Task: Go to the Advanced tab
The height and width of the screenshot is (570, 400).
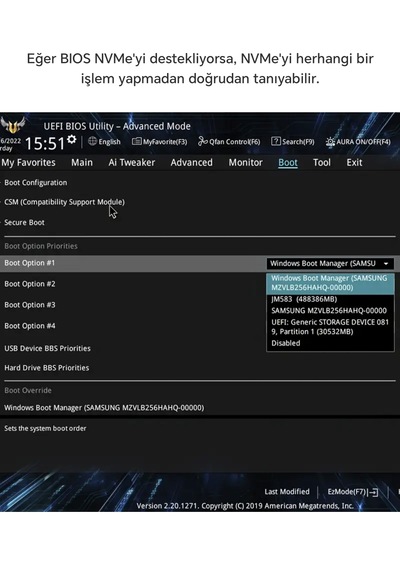Action: tap(192, 162)
